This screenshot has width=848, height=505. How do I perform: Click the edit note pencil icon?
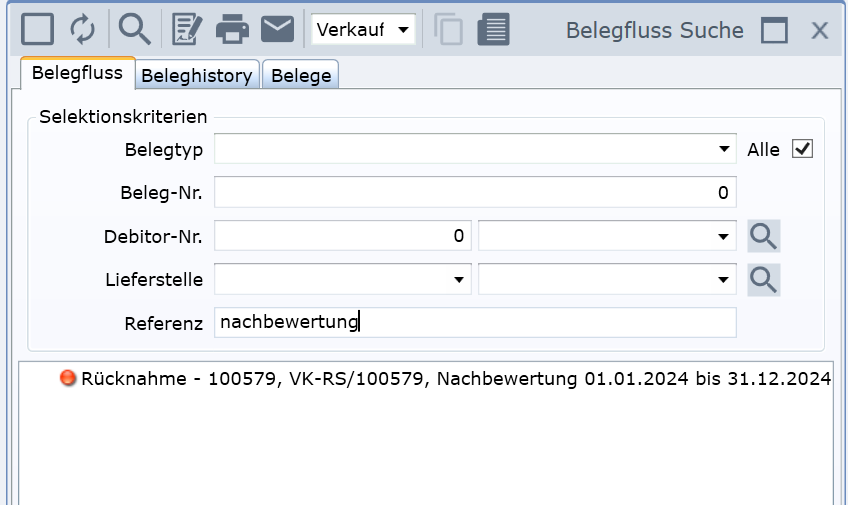click(x=187, y=29)
